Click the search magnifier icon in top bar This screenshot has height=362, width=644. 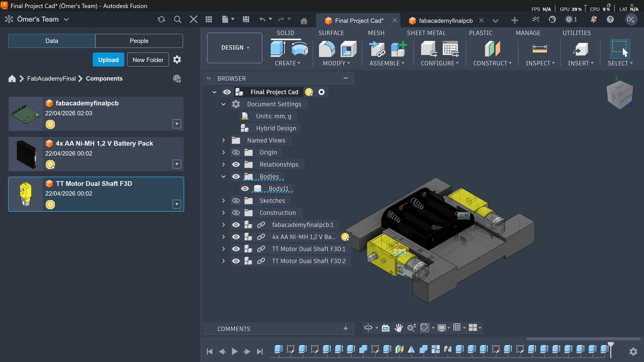(178, 19)
